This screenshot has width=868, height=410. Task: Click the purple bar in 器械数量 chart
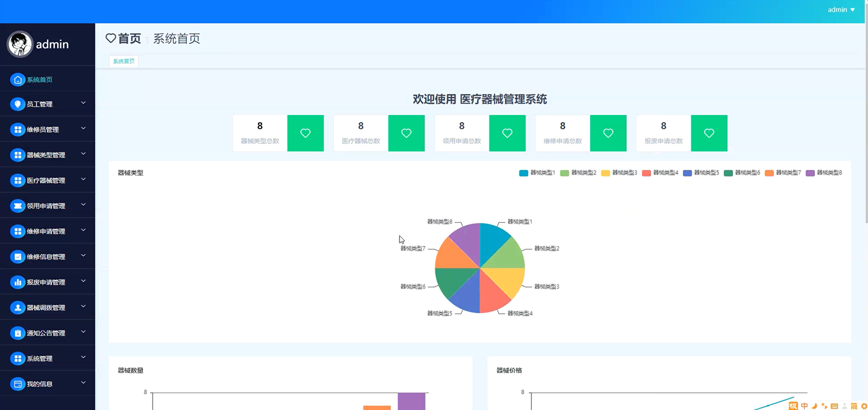coord(411,401)
